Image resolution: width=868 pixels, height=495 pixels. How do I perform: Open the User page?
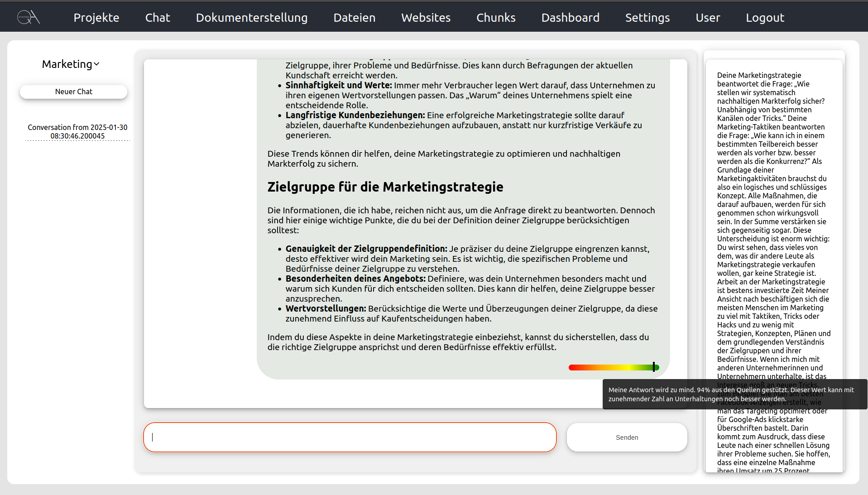point(707,17)
